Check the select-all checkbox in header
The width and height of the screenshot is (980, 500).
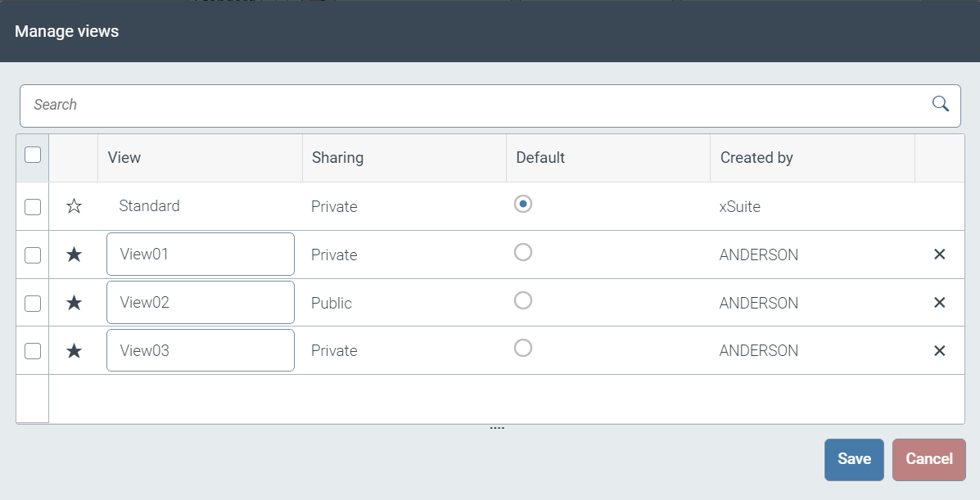(33, 155)
